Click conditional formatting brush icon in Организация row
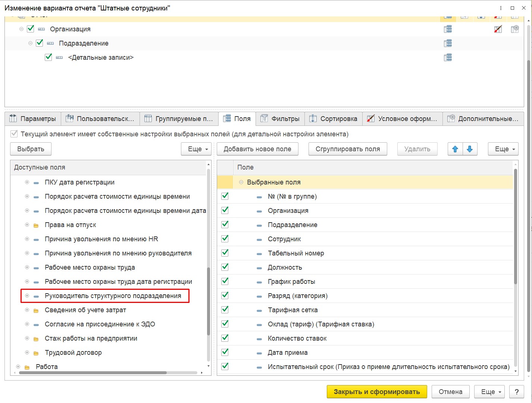This screenshot has width=532, height=403. pyautogui.click(x=498, y=29)
